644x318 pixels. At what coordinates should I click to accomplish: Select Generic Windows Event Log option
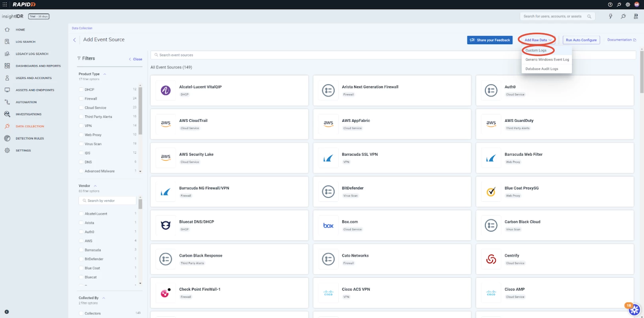(547, 60)
